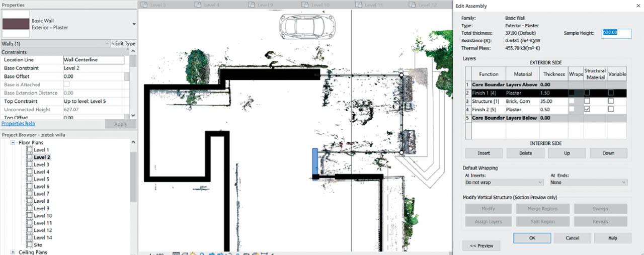
Task: Click the Sample Height input field
Action: (x=616, y=33)
